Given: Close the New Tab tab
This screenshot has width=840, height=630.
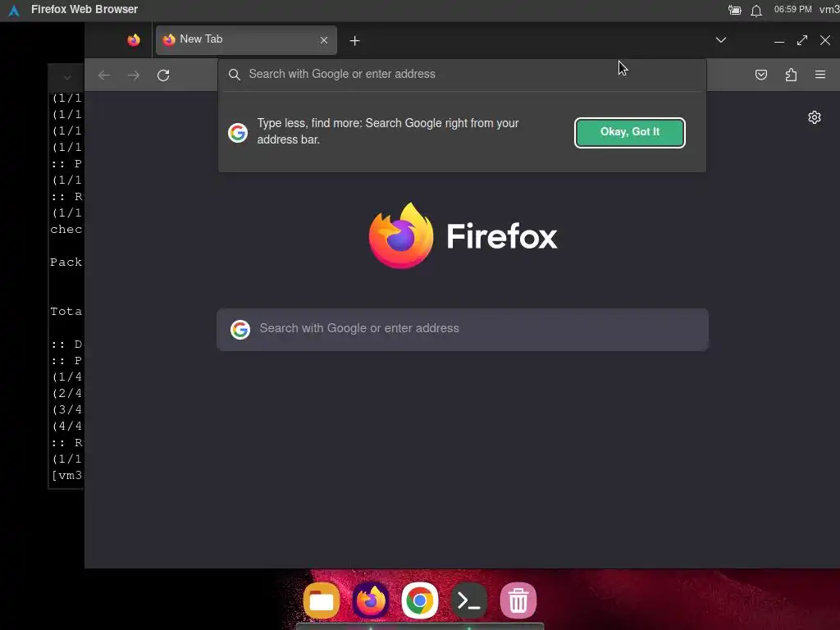Looking at the screenshot, I should [323, 40].
